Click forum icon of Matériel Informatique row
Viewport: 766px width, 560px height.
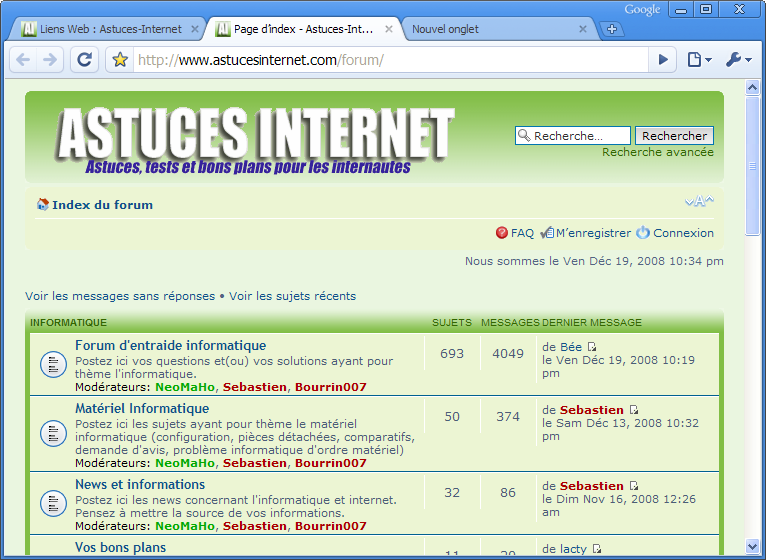click(53, 433)
